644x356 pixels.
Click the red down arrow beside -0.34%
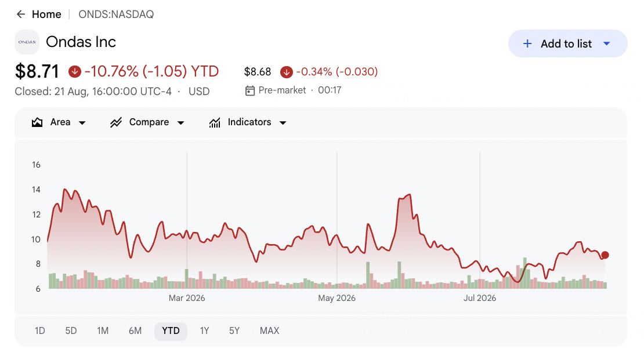[286, 72]
